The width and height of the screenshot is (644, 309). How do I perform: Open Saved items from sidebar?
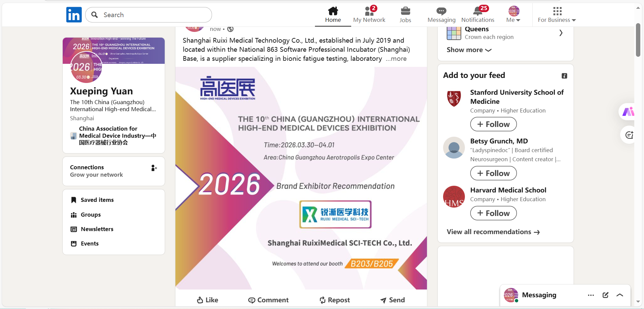(97, 200)
